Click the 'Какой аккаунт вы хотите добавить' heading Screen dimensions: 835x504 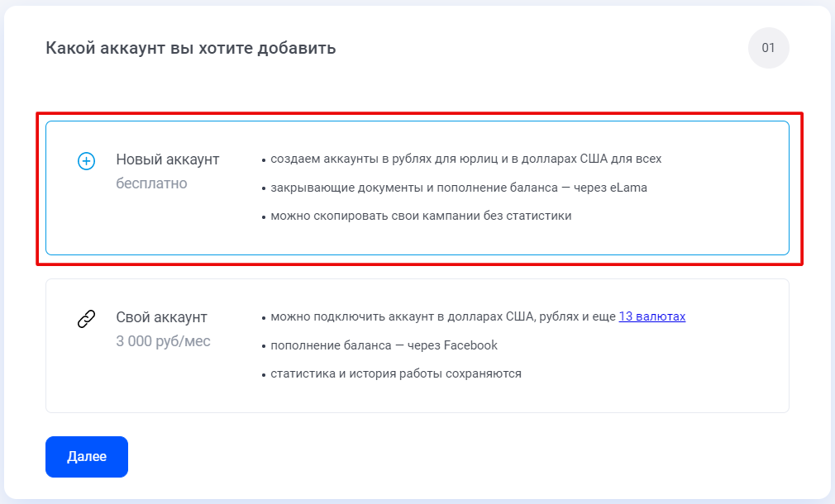point(191,48)
